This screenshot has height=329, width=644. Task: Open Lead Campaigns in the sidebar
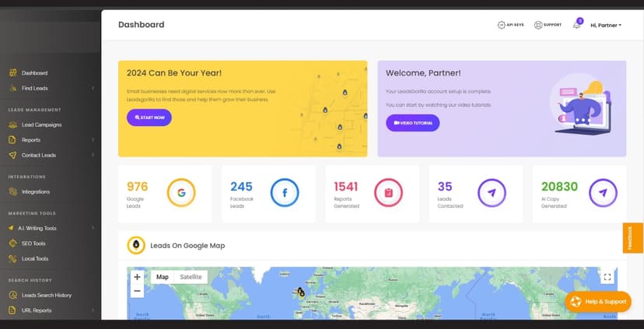pos(41,124)
